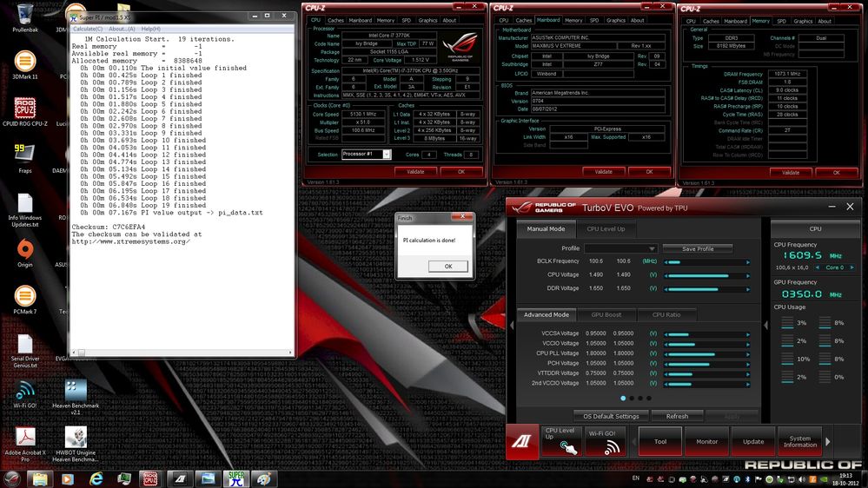Decrease CPU Voltage using its left arrow
The width and height of the screenshot is (868, 488).
666,275
